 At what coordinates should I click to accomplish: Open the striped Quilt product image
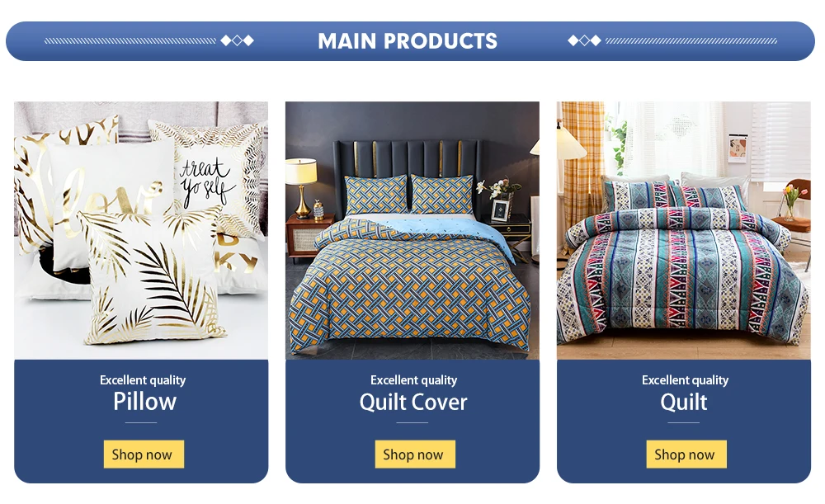683,230
